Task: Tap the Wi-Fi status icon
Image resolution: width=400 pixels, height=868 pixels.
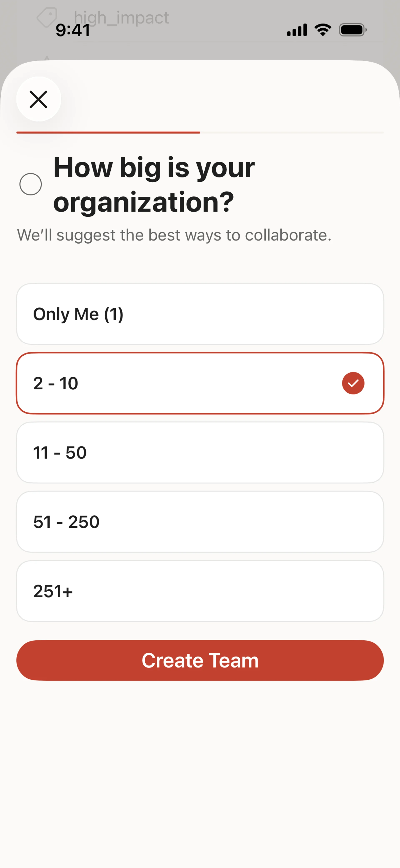Action: pos(322,30)
